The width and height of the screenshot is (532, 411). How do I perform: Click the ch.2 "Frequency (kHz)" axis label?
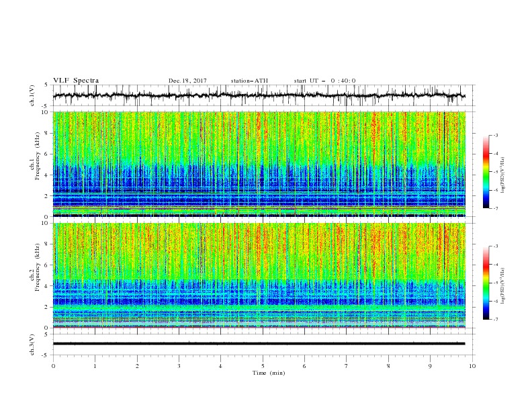click(38, 267)
